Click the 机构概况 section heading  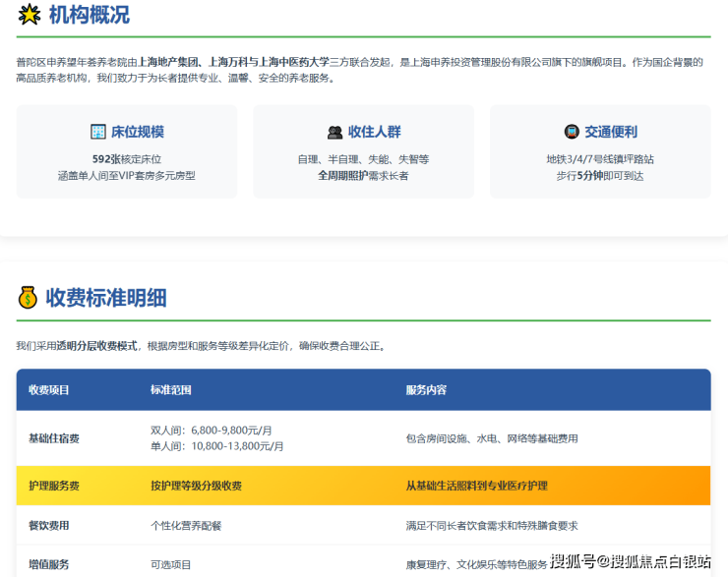tap(89, 15)
